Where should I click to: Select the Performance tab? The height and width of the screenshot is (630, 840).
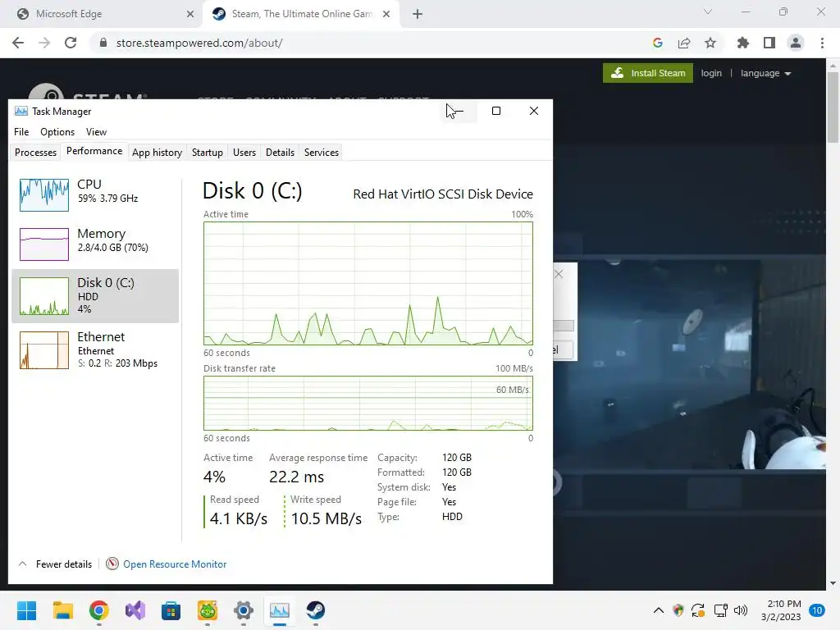point(94,151)
